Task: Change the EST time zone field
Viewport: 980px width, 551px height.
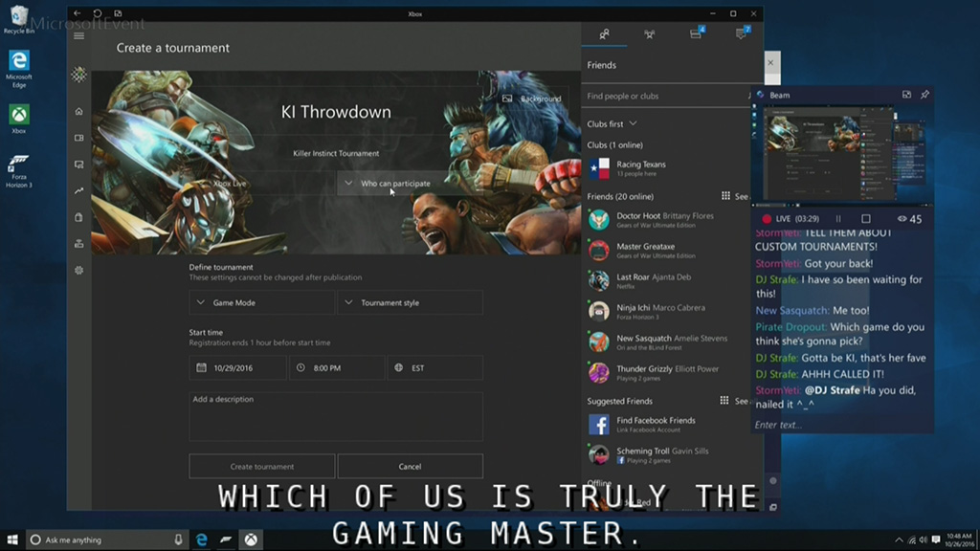Action: coord(435,368)
